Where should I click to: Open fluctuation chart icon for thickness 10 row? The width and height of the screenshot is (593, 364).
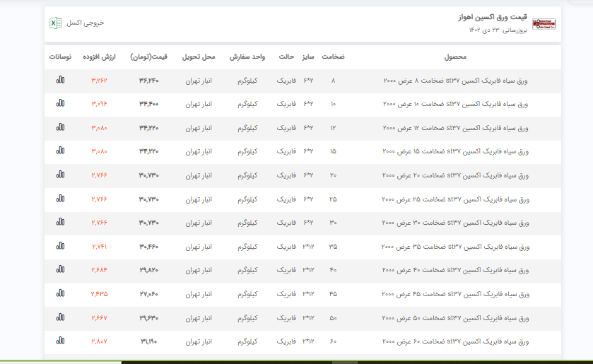coord(60,104)
